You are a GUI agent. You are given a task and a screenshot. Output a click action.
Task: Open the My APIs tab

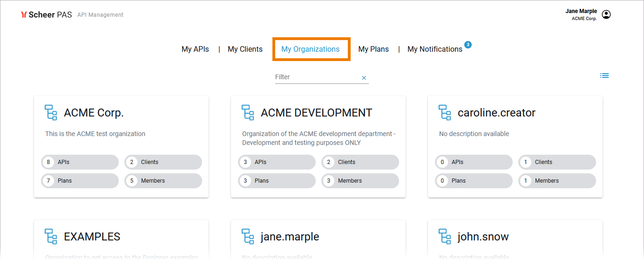click(x=195, y=49)
